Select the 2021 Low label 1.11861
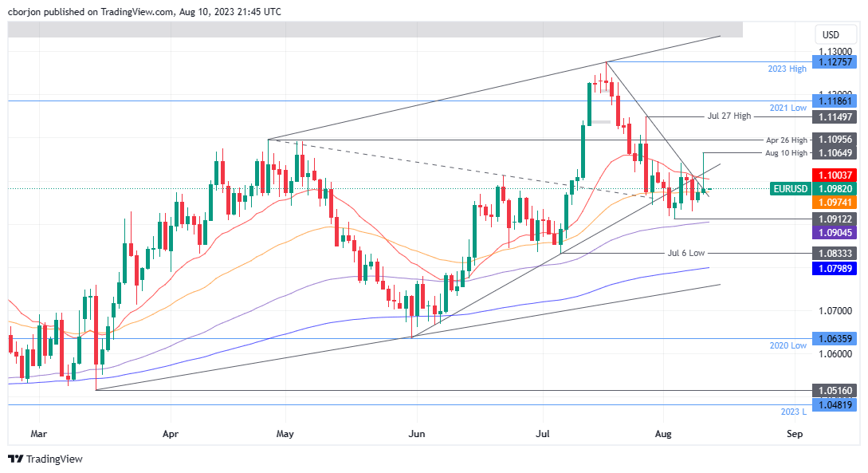The image size is (868, 473). 834,101
